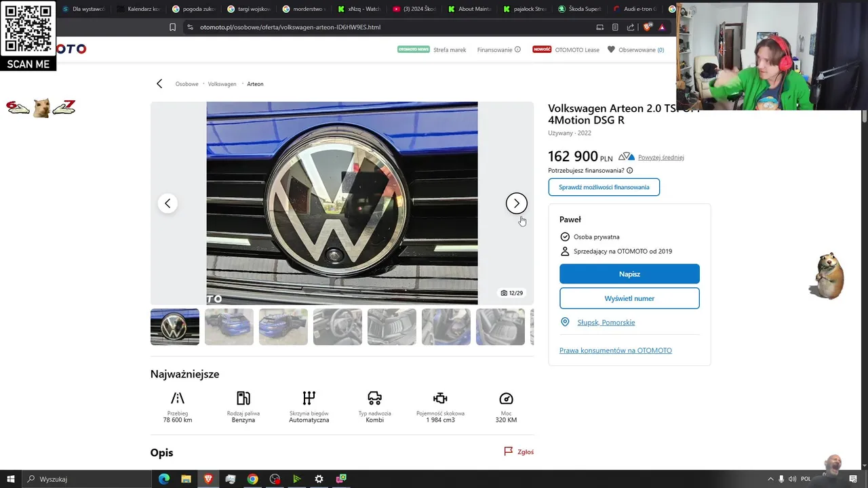This screenshot has width=868, height=488.
Task: Click Finansowanie in the header
Action: click(x=494, y=49)
